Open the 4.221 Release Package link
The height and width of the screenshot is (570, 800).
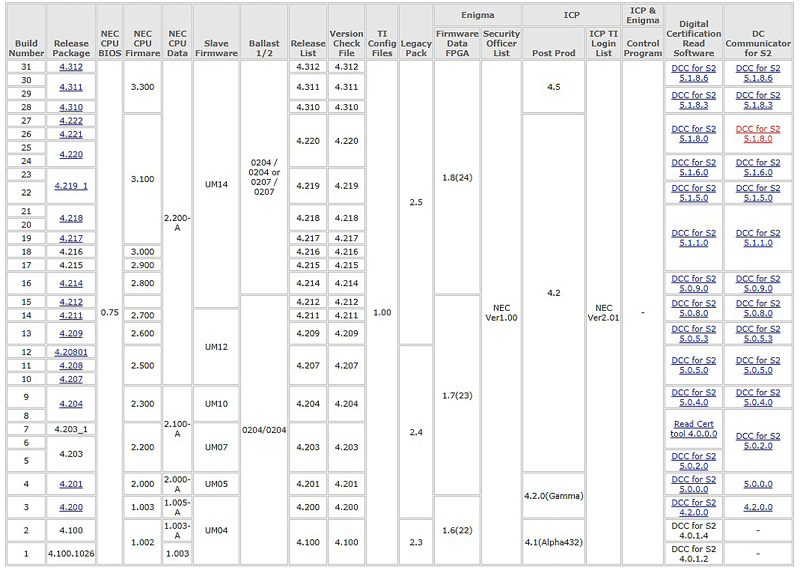click(x=71, y=134)
